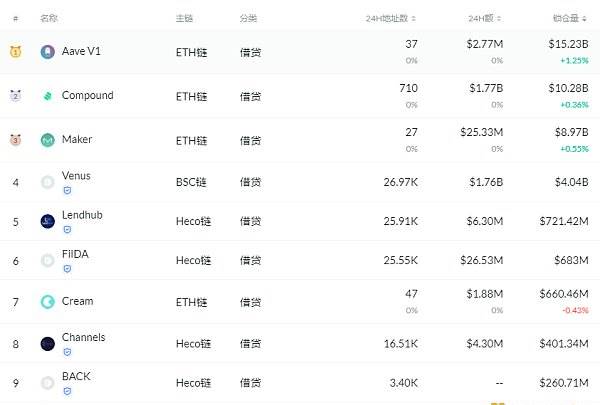The height and width of the screenshot is (405, 600).
Task: Open the Lendhub project name
Action: pos(82,215)
